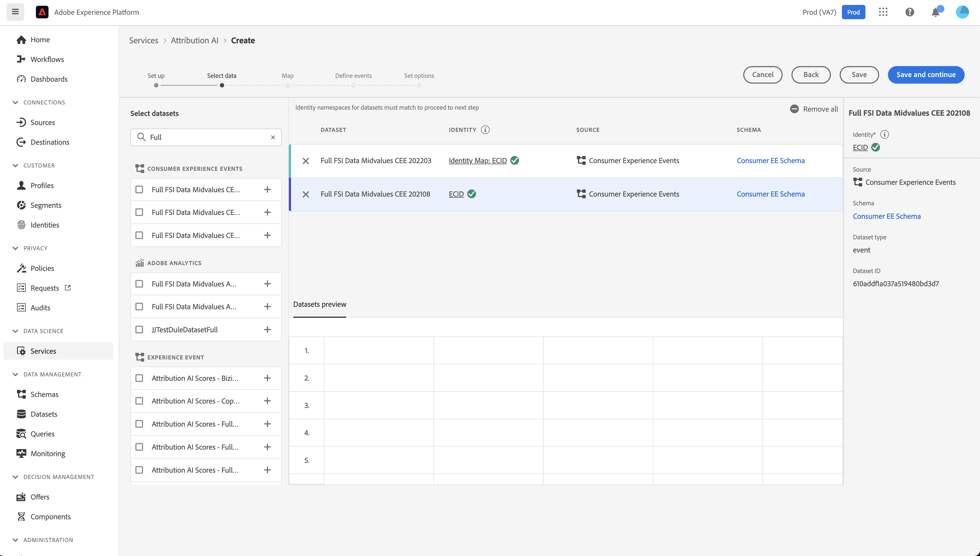Select the first Full FSI Data Midvalues CE... checkbox
The height and width of the screenshot is (556, 980).
(x=139, y=189)
